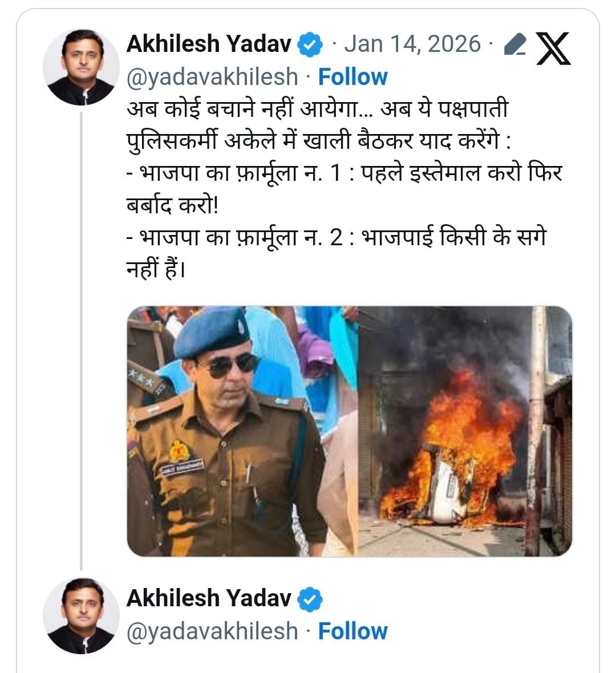The image size is (616, 673).
Task: Click the vertical thread connector line
Action: coord(82,341)
